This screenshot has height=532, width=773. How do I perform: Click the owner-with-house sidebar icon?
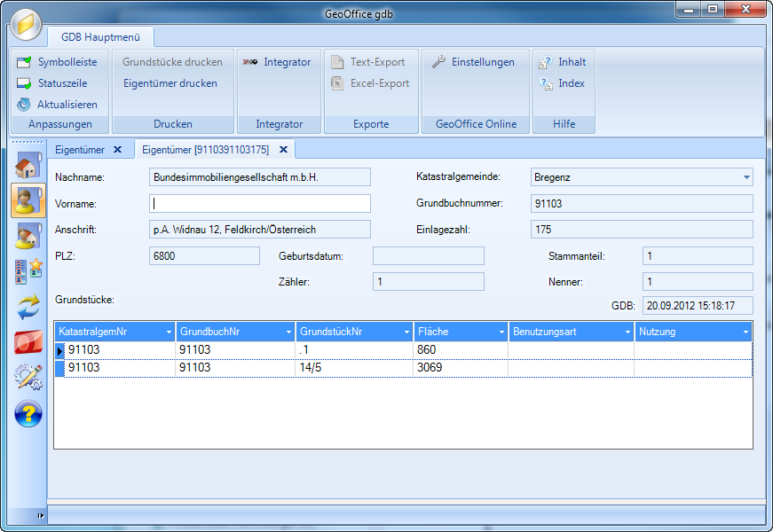point(28,236)
